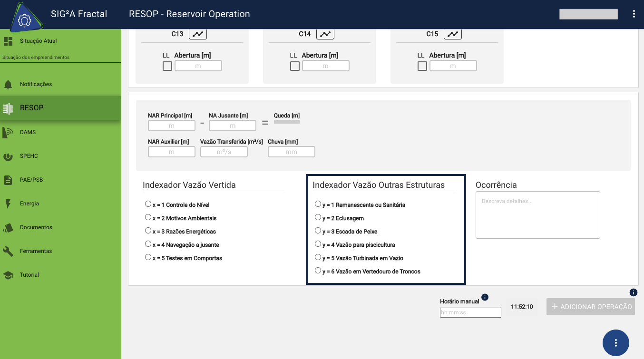Open the Situação Atual sidebar item

click(x=38, y=41)
